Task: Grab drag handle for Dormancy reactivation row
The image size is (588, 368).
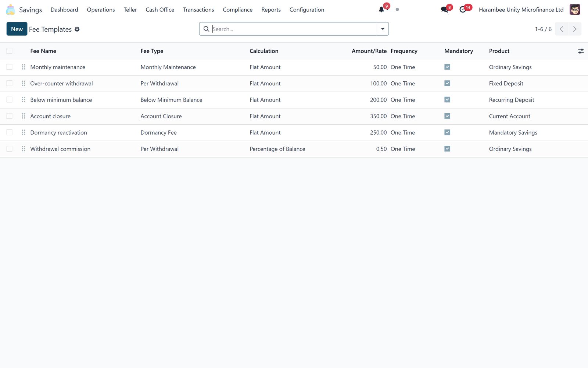Action: point(24,132)
